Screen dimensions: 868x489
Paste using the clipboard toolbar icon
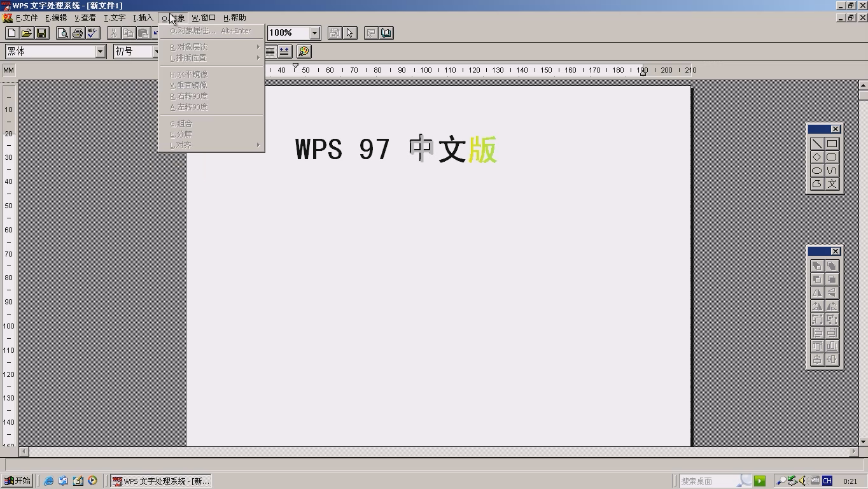tap(144, 33)
